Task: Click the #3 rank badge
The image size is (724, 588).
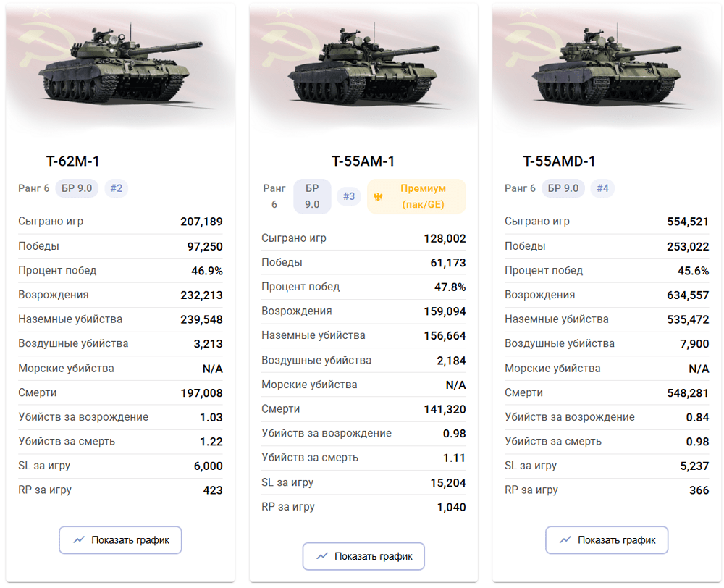Action: coord(349,196)
